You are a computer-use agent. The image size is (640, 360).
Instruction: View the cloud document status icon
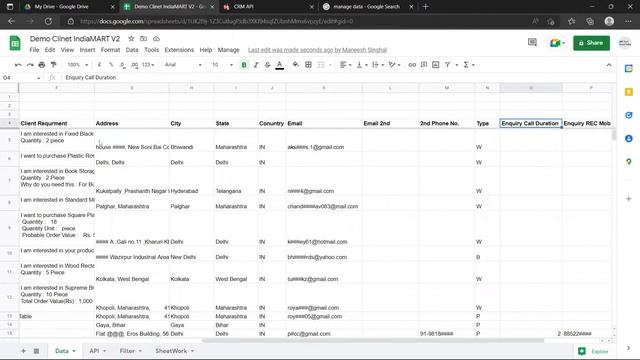coord(156,39)
